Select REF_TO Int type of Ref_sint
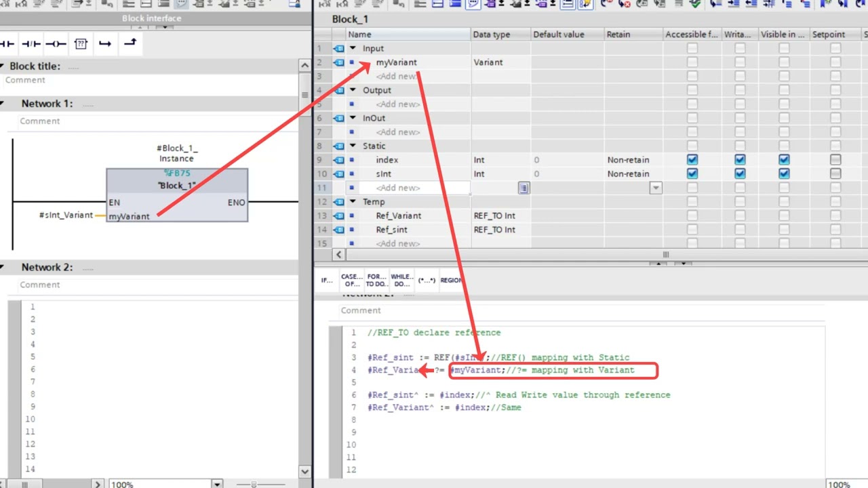This screenshot has height=488, width=868. [x=494, y=230]
